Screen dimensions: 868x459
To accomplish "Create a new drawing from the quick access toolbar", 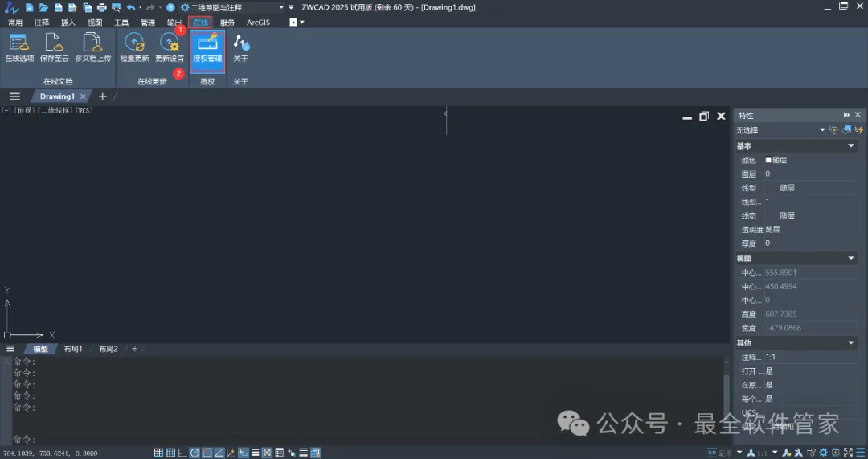I will point(30,8).
